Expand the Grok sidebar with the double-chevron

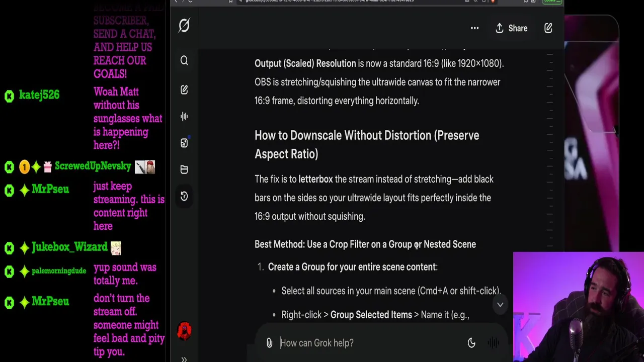tap(184, 359)
